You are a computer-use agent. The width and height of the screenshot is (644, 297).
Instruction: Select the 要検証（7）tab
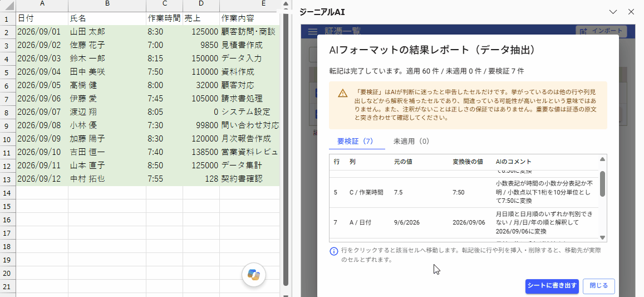tap(355, 141)
